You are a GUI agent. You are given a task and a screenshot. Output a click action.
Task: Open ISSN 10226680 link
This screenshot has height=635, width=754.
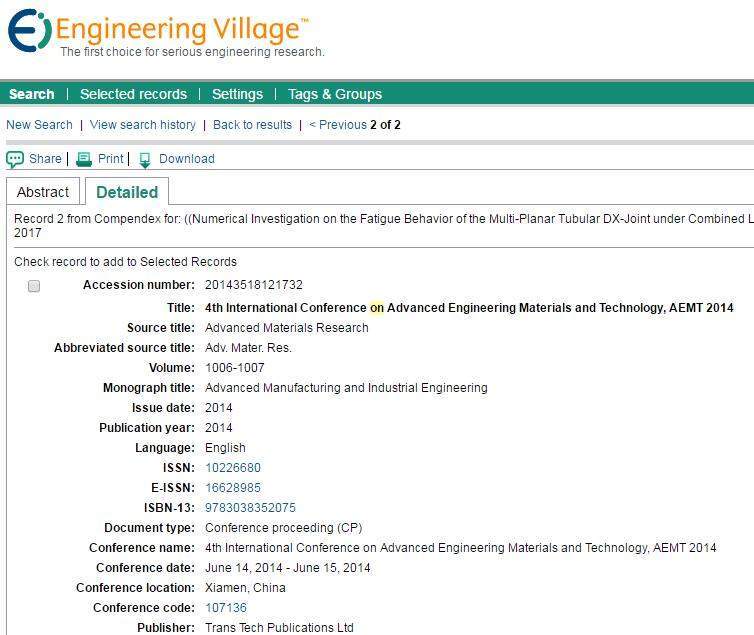coord(233,468)
